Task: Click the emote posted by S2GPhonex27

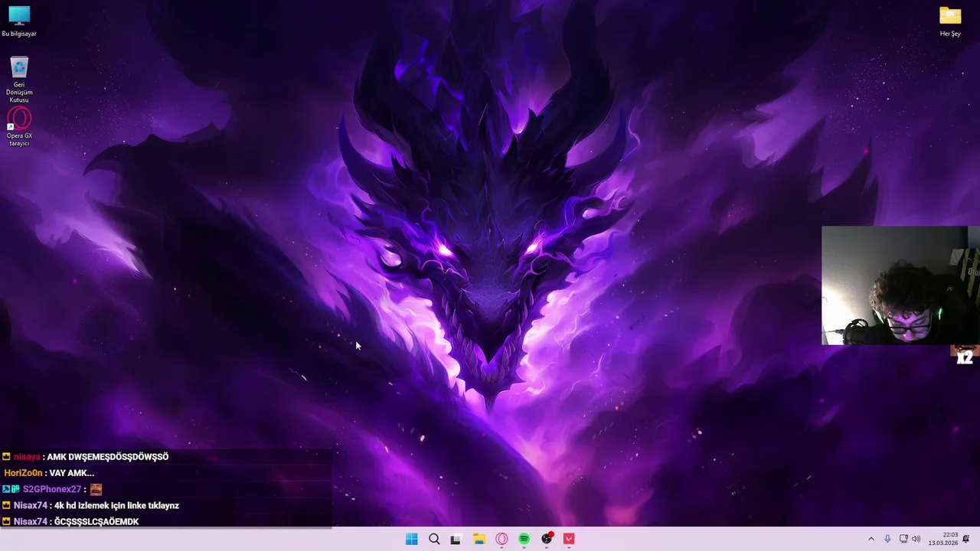Action: point(96,489)
